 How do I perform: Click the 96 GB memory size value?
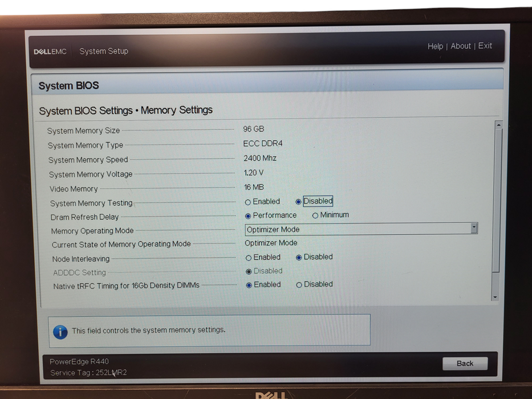click(x=253, y=129)
